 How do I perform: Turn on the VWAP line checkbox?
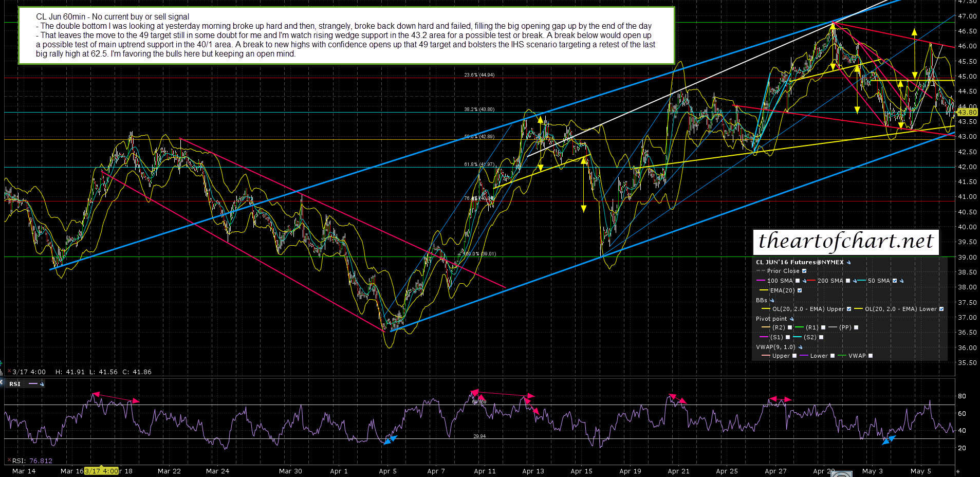871,356
